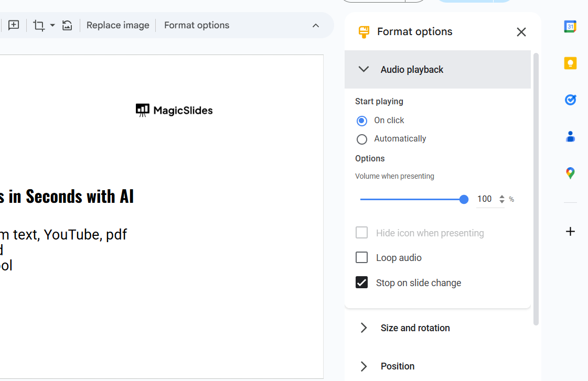Click the add comment icon
This screenshot has width=588, height=381.
point(14,25)
